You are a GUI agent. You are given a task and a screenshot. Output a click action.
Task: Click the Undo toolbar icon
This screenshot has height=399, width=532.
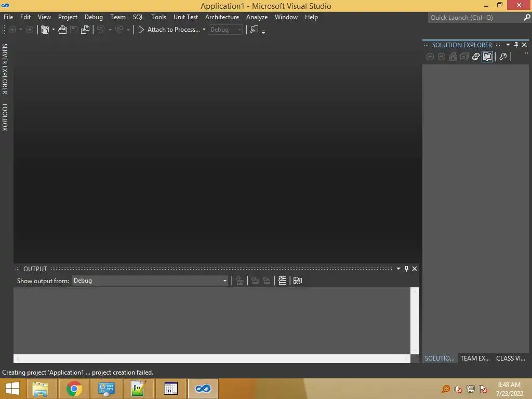[101, 30]
